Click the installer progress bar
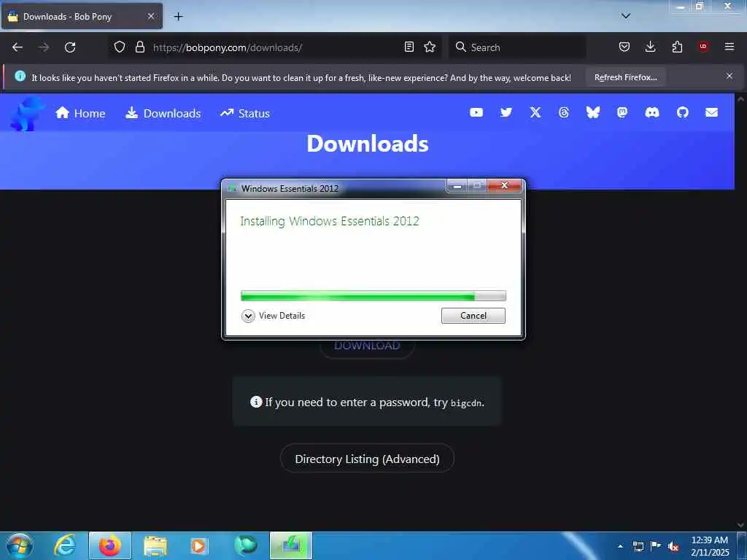 (373, 296)
